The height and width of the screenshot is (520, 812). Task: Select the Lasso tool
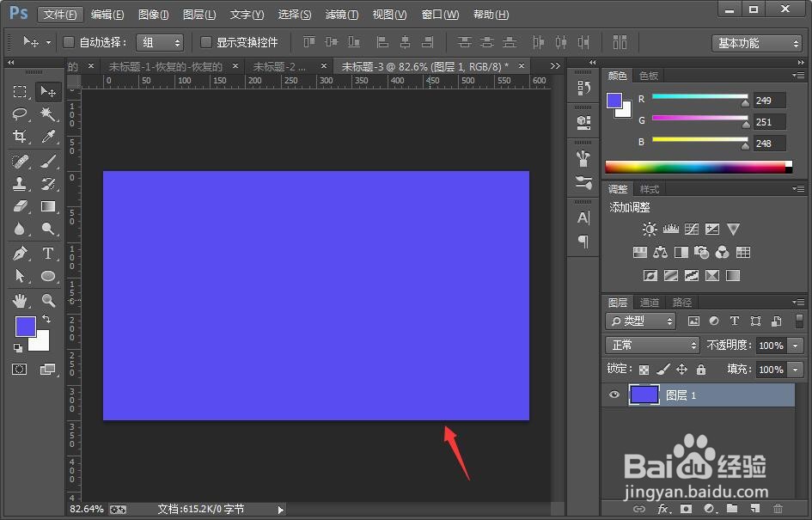click(x=20, y=114)
